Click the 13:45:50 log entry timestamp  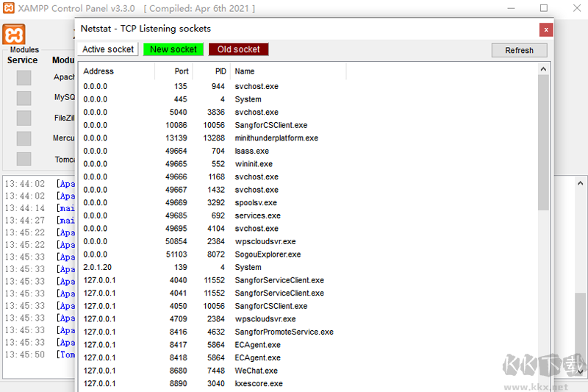tap(25, 354)
